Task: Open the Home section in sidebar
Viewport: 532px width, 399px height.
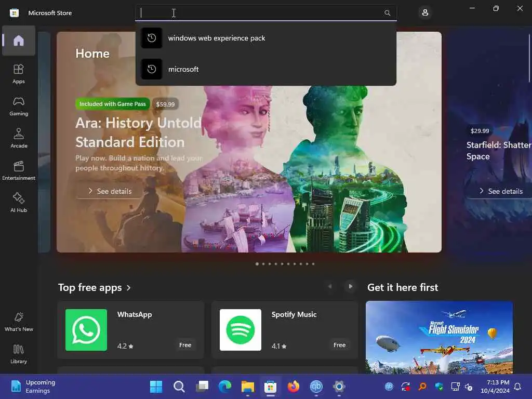Action: click(x=19, y=41)
